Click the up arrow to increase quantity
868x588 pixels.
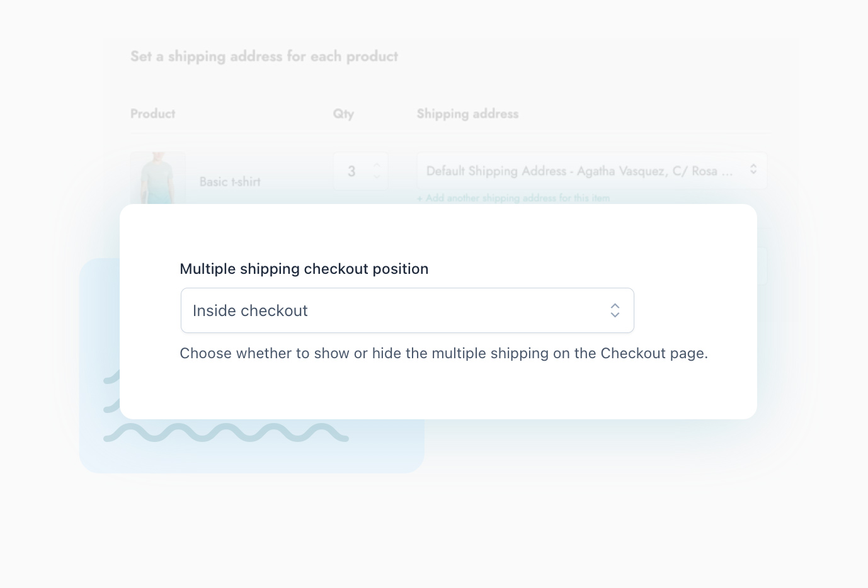click(x=377, y=165)
